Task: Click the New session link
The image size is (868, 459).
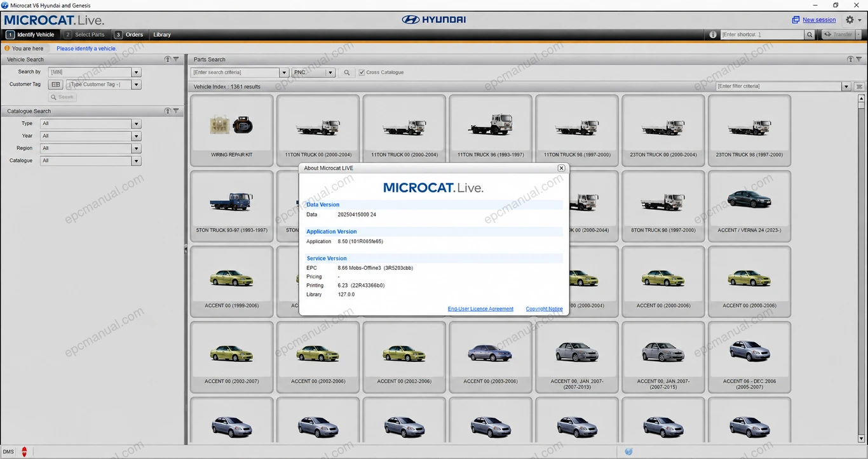Action: (819, 20)
